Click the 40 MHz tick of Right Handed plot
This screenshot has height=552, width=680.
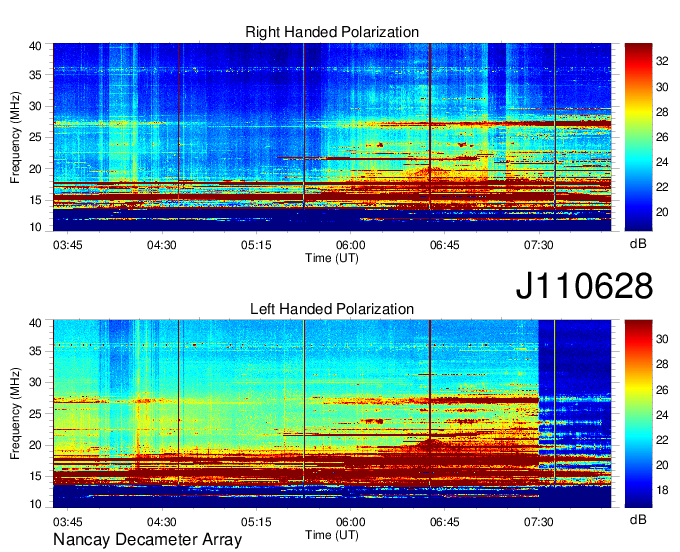pos(35,46)
